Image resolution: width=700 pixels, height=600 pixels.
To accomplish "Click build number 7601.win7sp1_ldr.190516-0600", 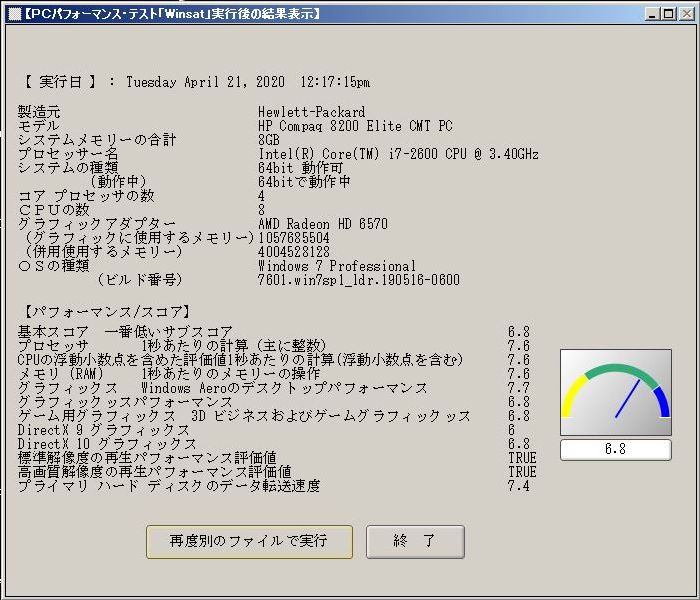I will point(358,279).
